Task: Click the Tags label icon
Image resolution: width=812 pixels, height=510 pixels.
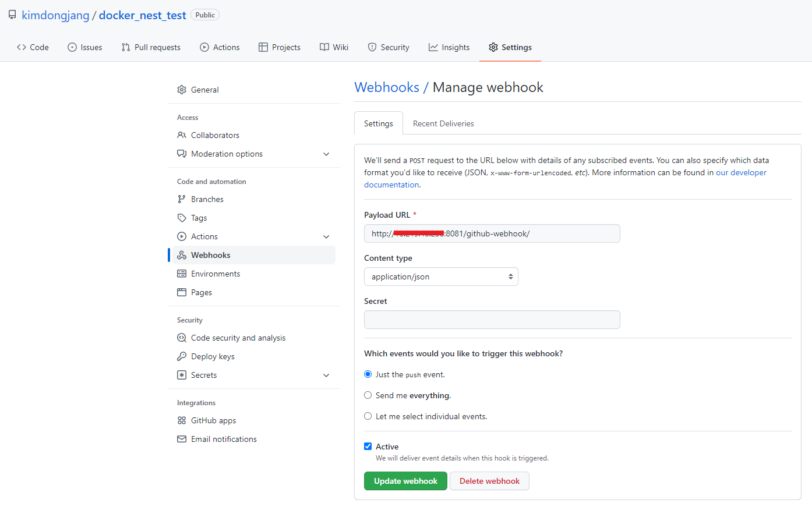Action: pos(182,218)
